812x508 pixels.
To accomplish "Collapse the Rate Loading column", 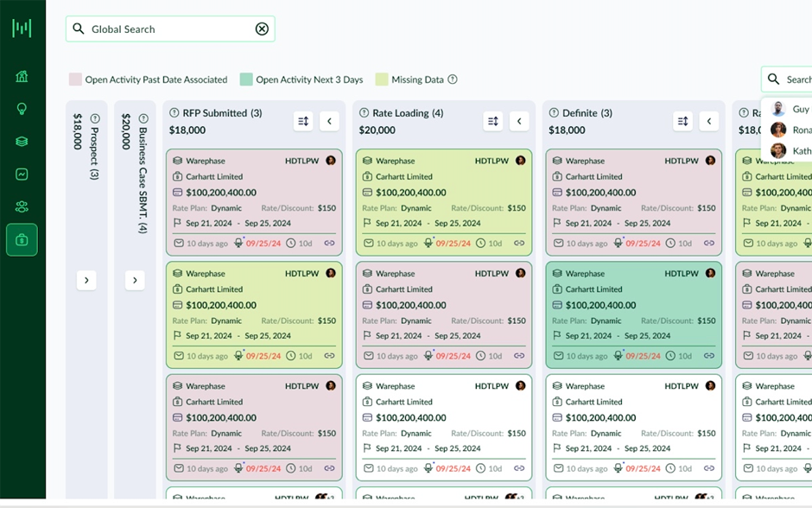I will (519, 122).
